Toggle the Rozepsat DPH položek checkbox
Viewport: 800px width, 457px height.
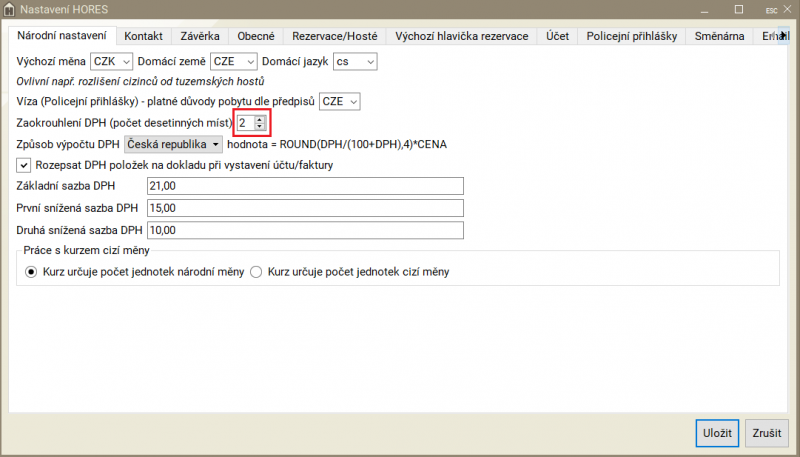tap(24, 165)
